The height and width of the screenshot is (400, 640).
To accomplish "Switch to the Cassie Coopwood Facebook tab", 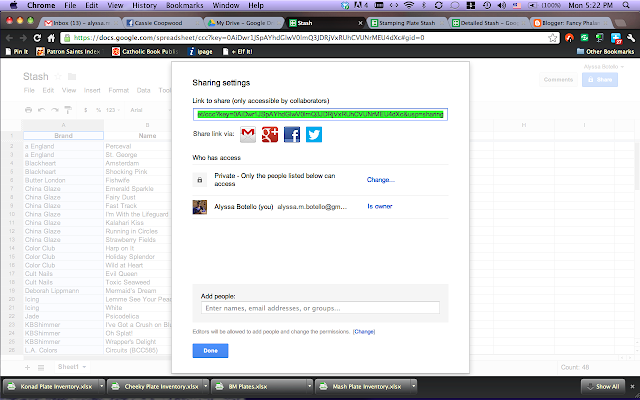I will tap(160, 23).
